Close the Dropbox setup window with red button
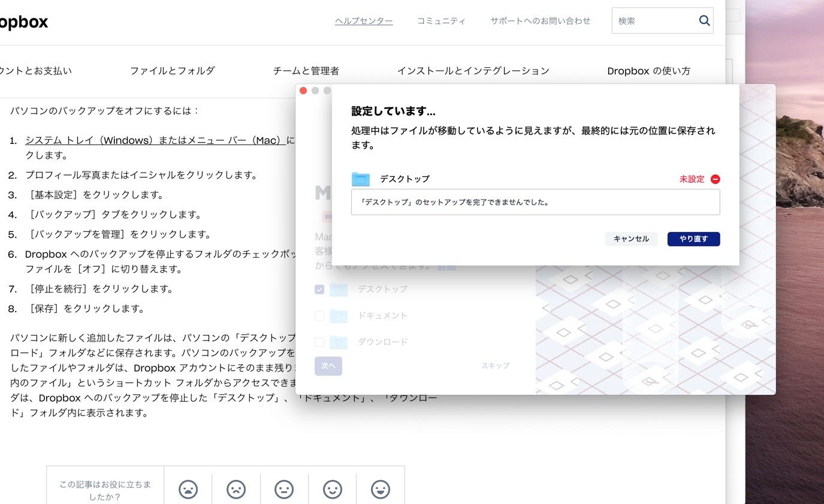The width and height of the screenshot is (824, 504). coord(303,90)
